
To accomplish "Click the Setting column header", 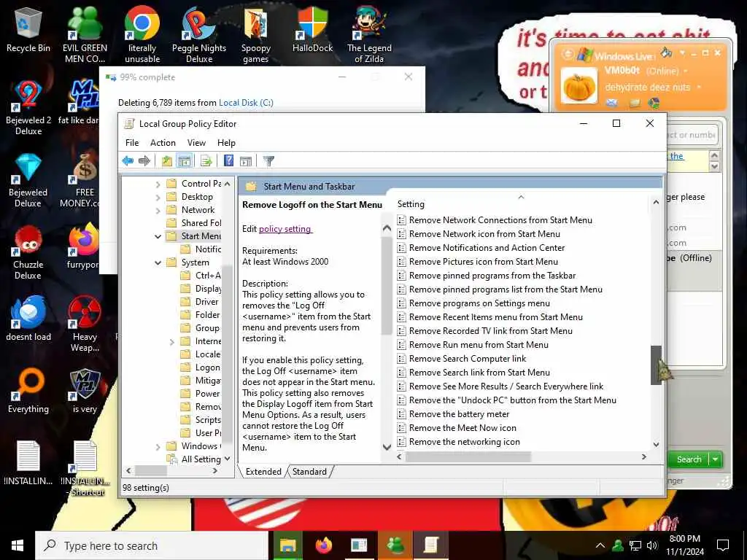I will 521,204.
